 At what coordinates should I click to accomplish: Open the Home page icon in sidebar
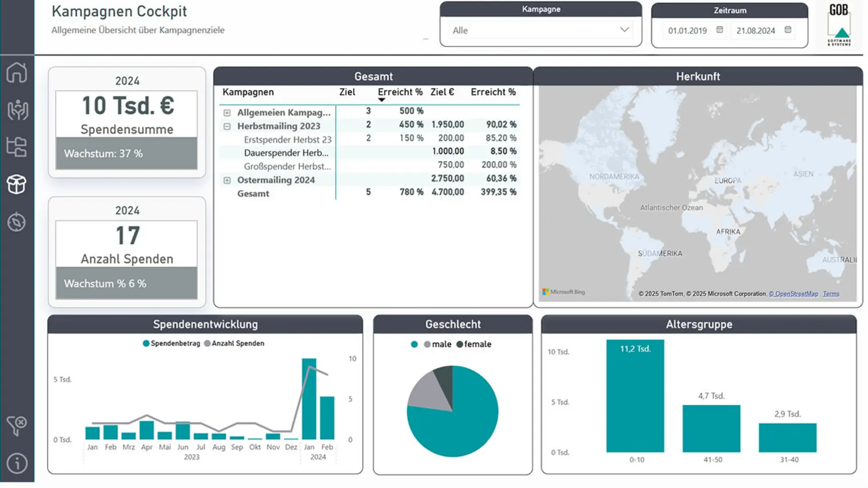click(x=17, y=72)
